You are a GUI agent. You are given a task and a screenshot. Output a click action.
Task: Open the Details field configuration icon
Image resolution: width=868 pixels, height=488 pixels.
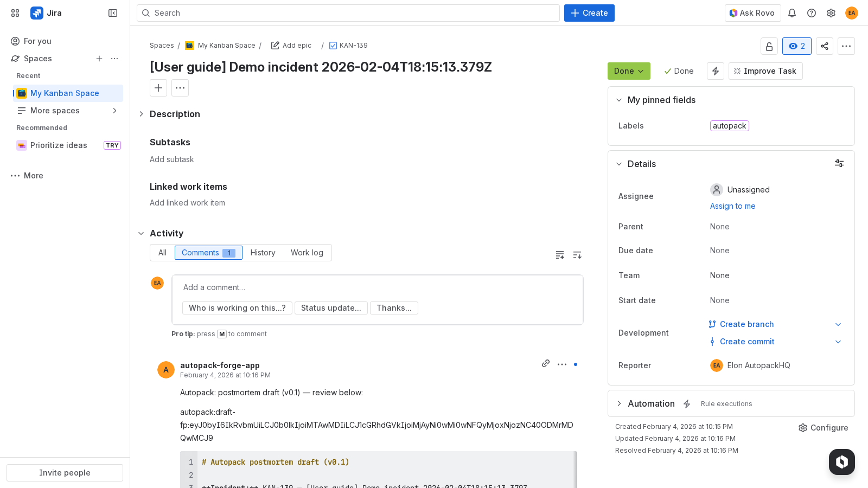coord(839,163)
